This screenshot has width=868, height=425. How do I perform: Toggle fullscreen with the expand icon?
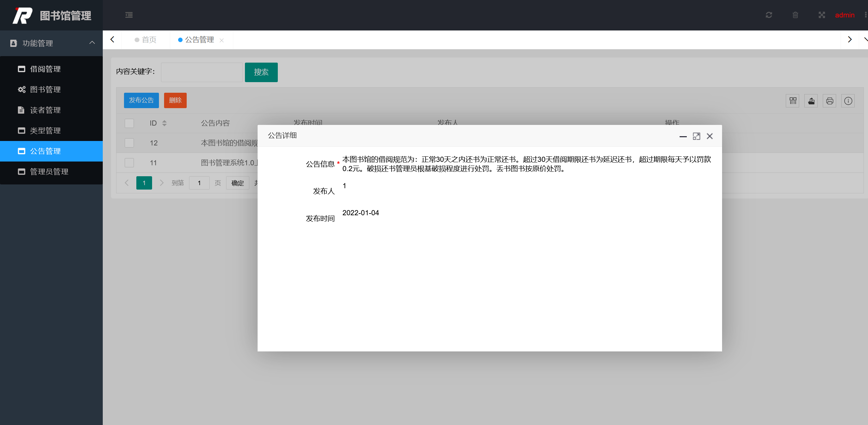click(x=821, y=15)
